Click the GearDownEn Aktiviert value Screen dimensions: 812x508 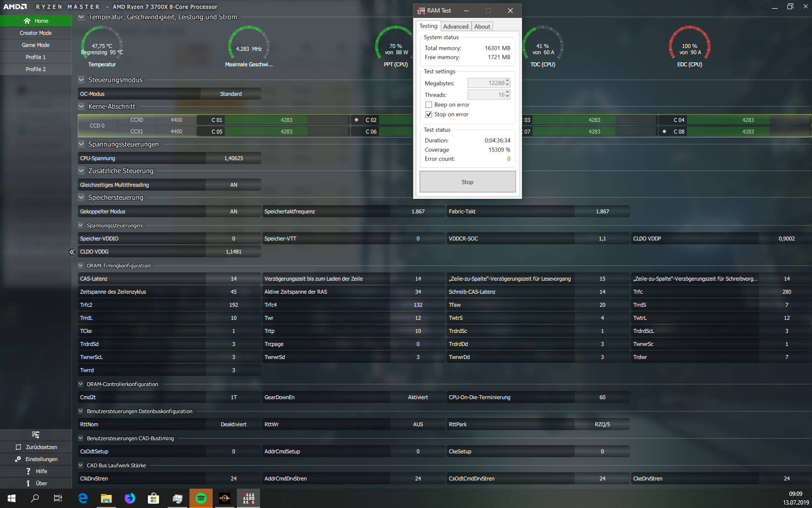pos(418,397)
